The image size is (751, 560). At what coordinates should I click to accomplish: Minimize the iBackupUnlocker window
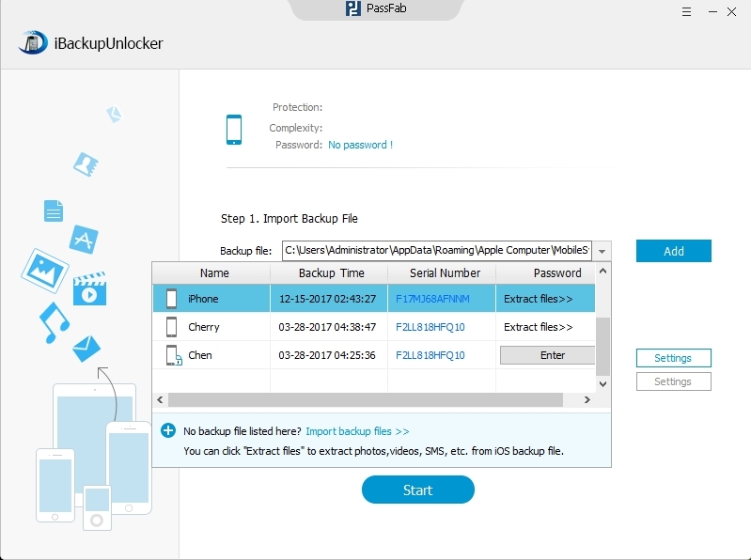(712, 12)
